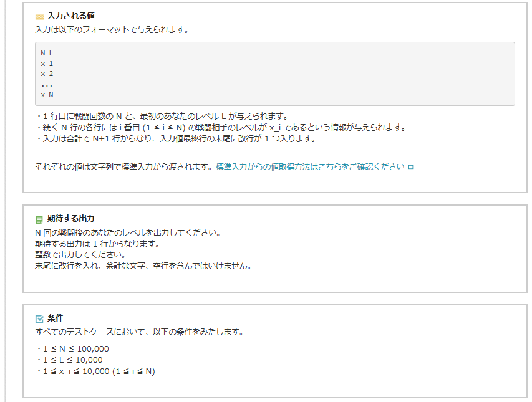The height and width of the screenshot is (402, 532).
Task: Click the icon beside the 入力される値 heading
Action: pos(40,17)
